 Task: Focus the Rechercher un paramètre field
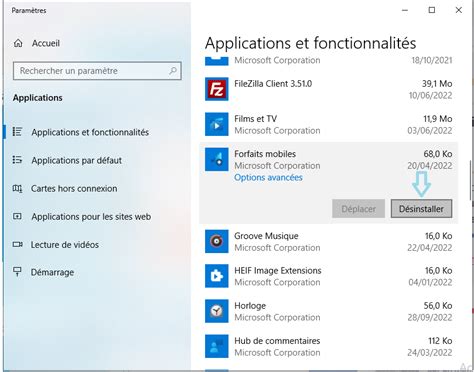click(x=97, y=71)
